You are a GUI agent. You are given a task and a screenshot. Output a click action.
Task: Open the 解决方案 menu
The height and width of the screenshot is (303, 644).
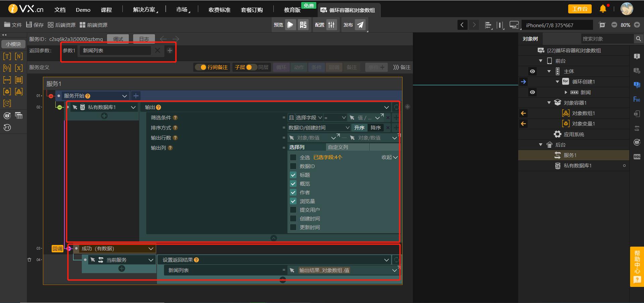click(x=145, y=10)
